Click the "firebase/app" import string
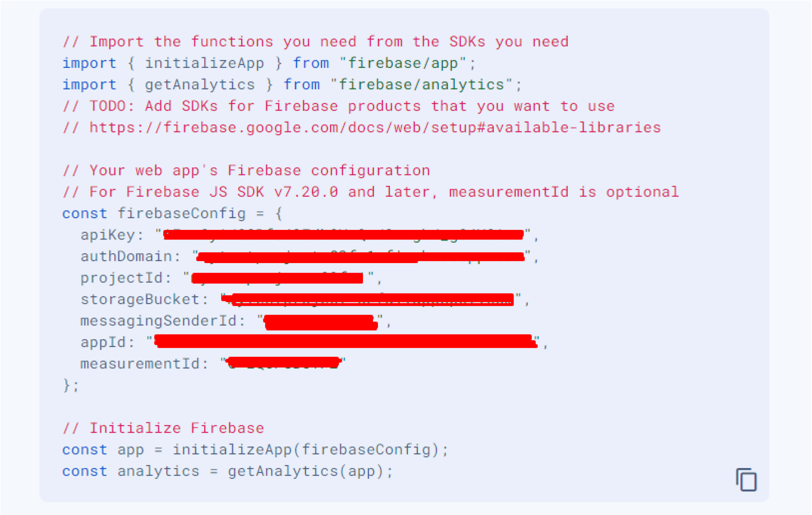This screenshot has width=812, height=515. [402, 63]
